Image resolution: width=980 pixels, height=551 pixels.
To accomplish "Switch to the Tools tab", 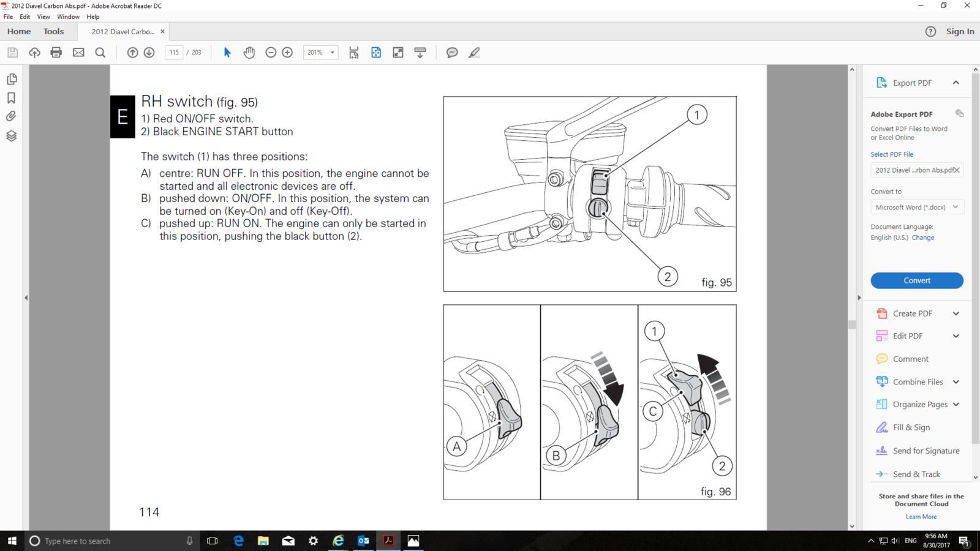I will tap(53, 31).
